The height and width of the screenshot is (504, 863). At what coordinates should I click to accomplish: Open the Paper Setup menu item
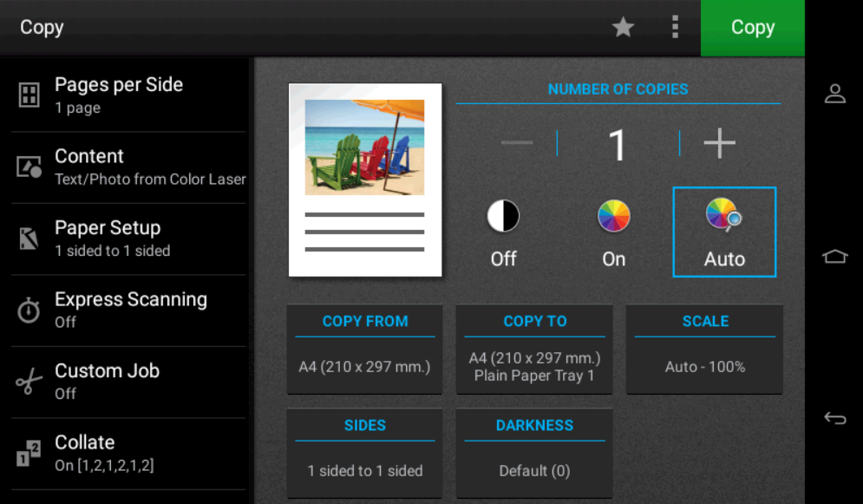point(130,239)
